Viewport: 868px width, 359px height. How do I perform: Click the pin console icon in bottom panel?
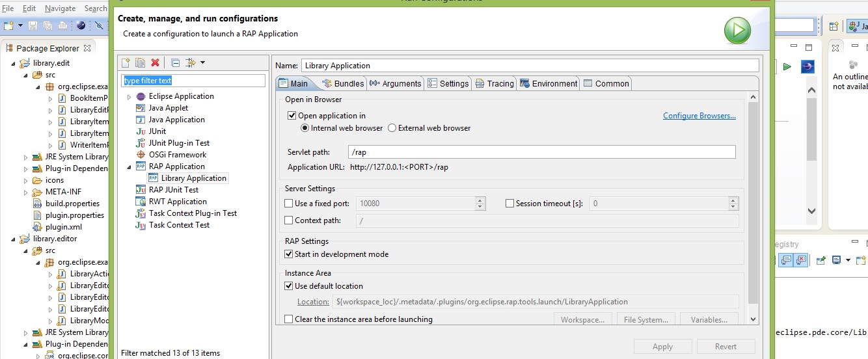coord(822,260)
